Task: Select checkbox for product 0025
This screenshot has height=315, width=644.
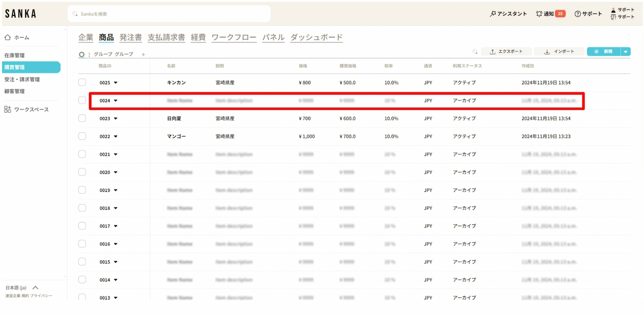Action: coord(82,82)
